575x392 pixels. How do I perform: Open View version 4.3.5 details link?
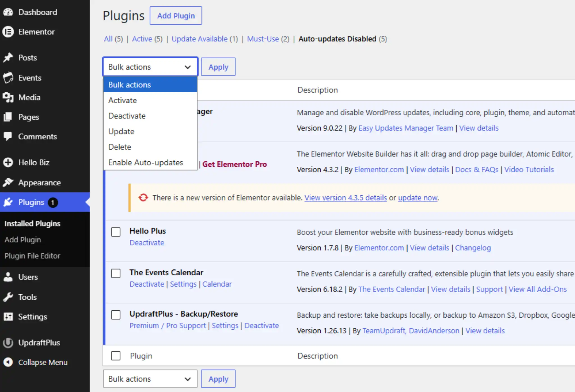point(346,198)
